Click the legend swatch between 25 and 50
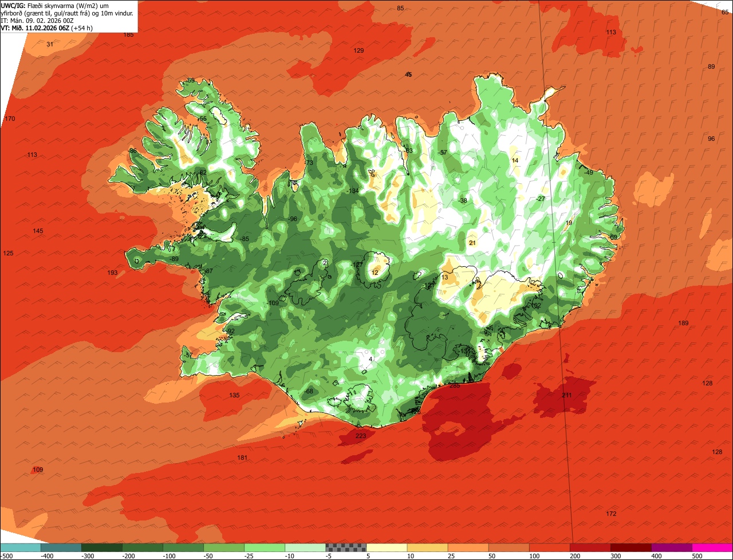 pos(468,548)
